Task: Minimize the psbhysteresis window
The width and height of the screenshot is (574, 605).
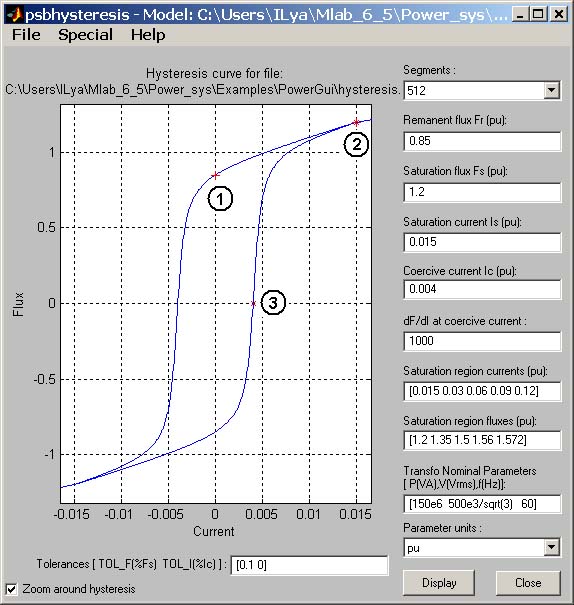Action: pos(520,15)
